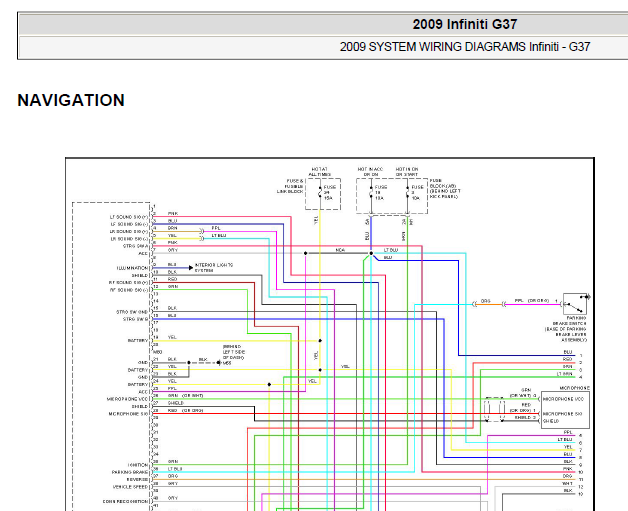
Task: Click the BATTERY label at pin 19
Action: click(138, 340)
